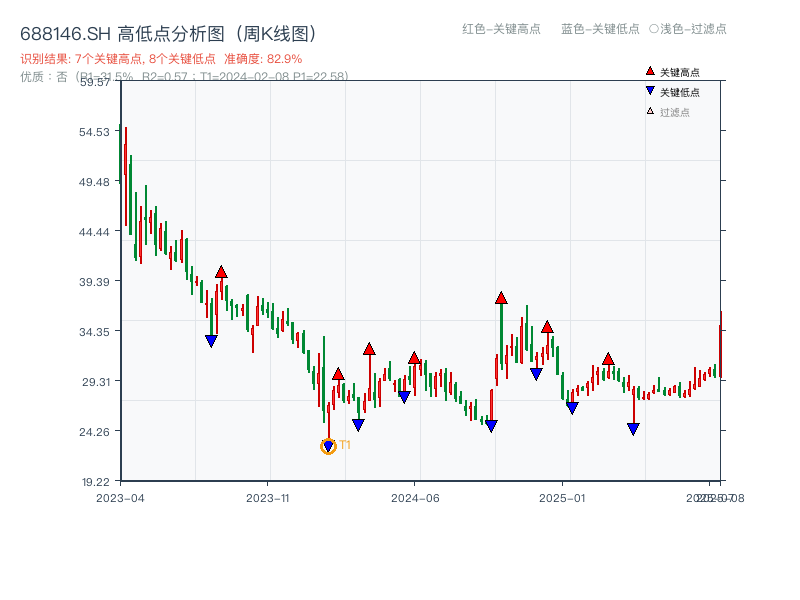Click the blue 关键低点 marker near 2023-11
The image size is (800, 600).
(x=209, y=341)
